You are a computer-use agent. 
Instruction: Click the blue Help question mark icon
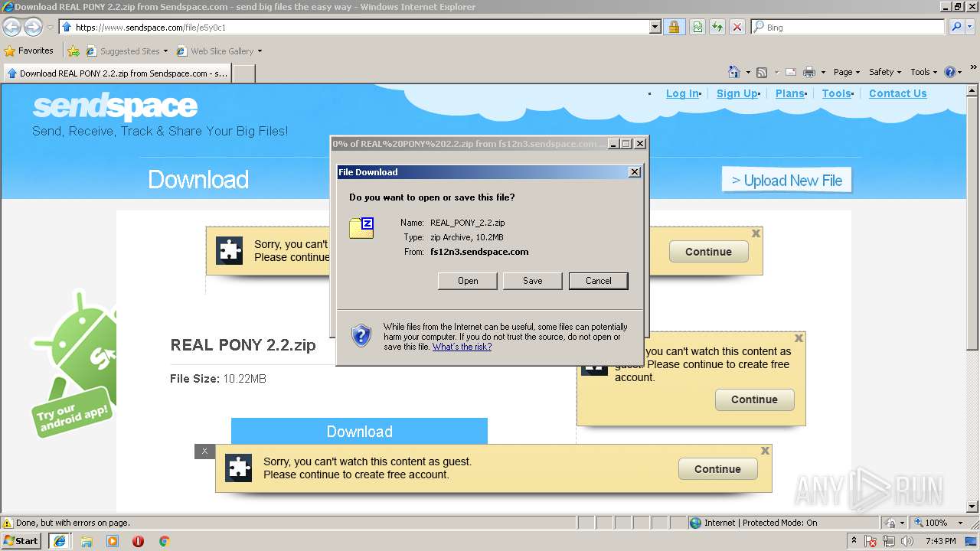pyautogui.click(x=950, y=72)
